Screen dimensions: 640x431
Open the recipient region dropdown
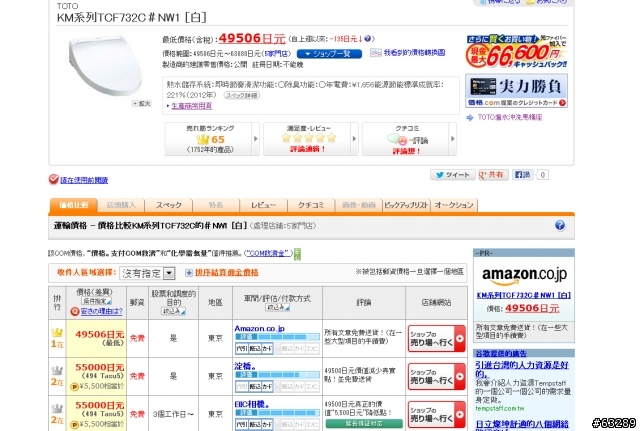tap(147, 273)
